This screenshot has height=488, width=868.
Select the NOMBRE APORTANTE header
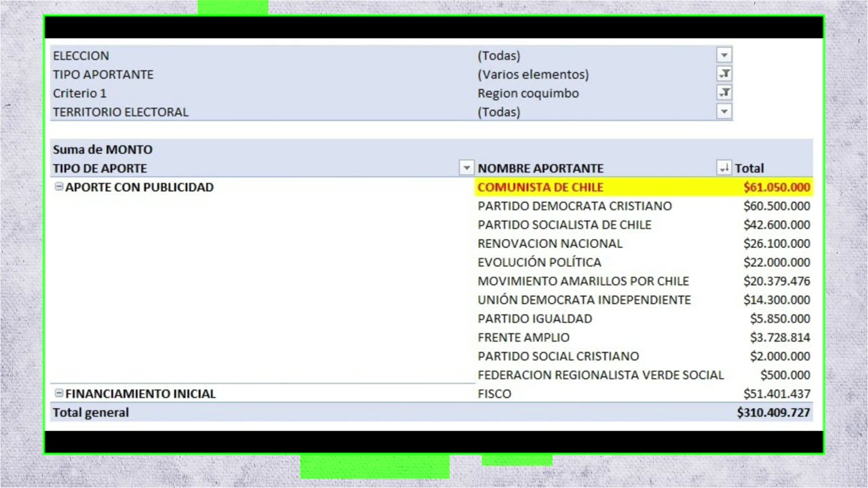(540, 168)
